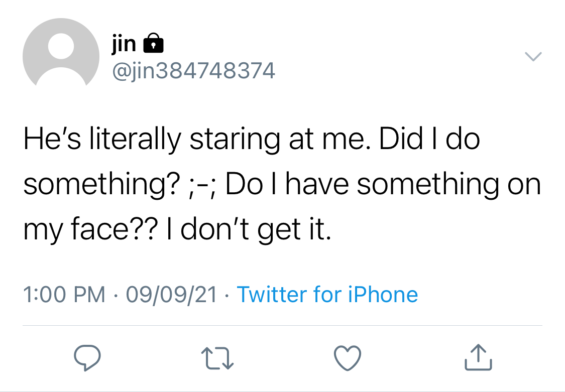
Task: Click the padlock icon next to jin
Action: (x=154, y=43)
